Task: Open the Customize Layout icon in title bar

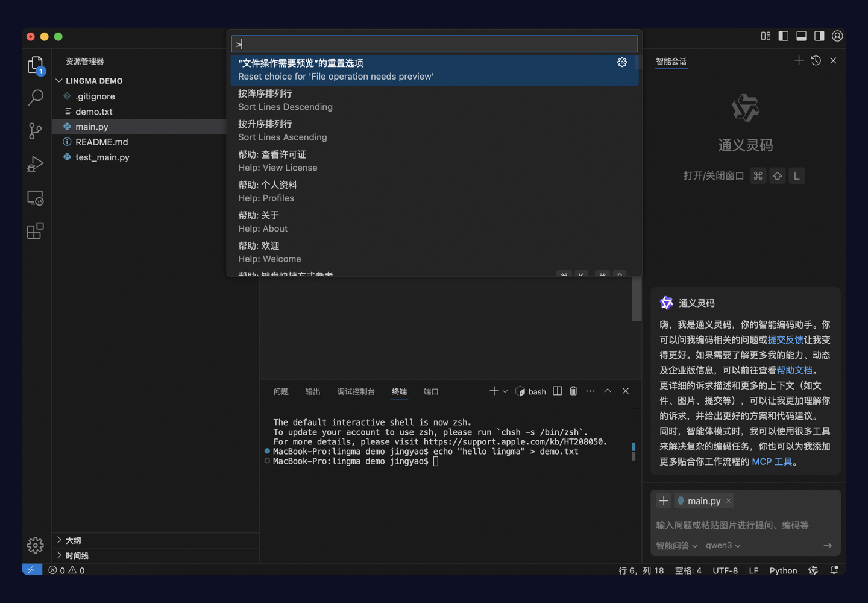Action: pyautogui.click(x=766, y=36)
